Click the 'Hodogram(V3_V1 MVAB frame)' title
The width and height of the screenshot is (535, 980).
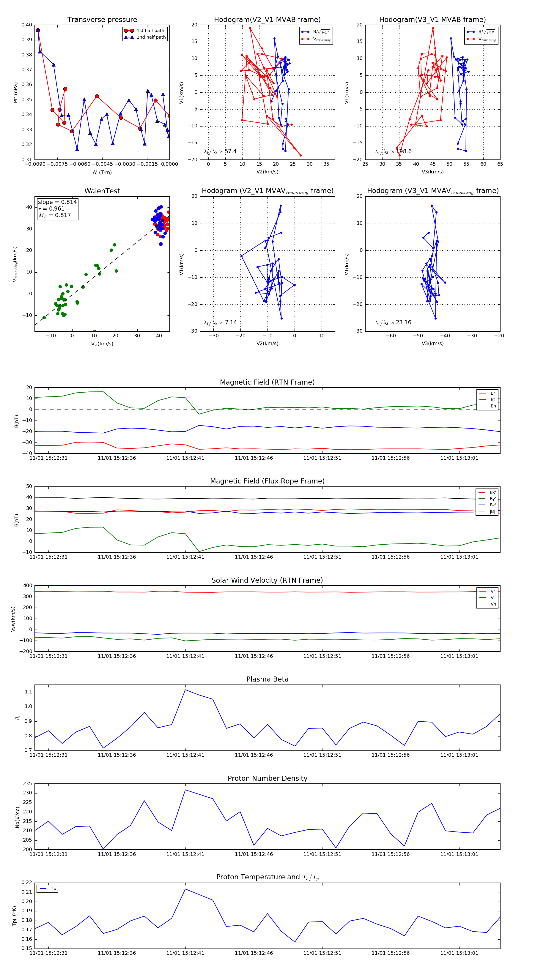[x=432, y=20]
